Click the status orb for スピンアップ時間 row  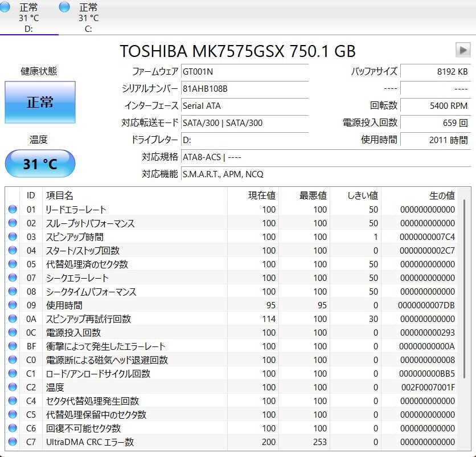[13, 237]
